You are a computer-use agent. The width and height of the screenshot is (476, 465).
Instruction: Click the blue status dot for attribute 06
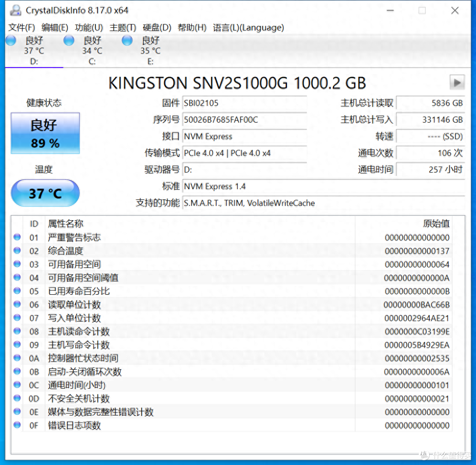pos(17,304)
